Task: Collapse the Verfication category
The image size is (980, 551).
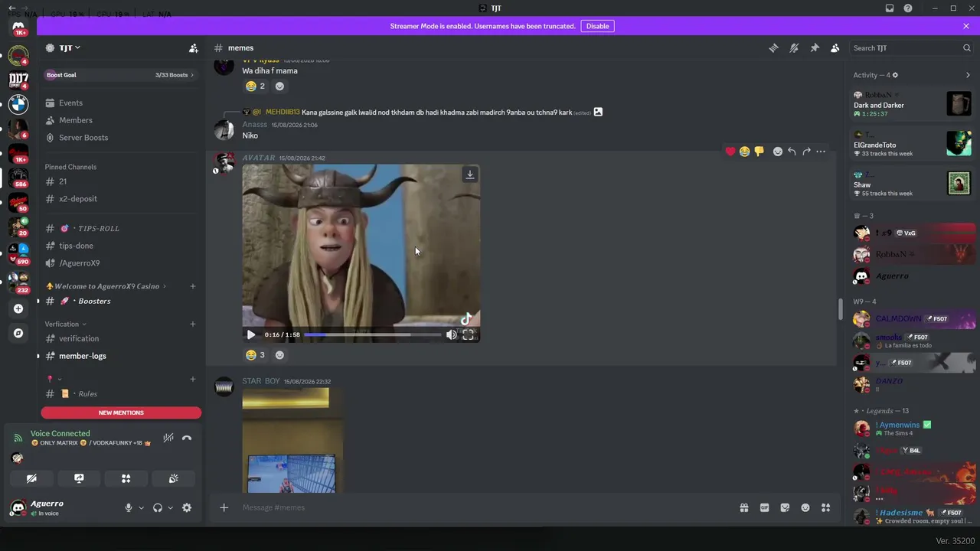Action: click(x=65, y=324)
